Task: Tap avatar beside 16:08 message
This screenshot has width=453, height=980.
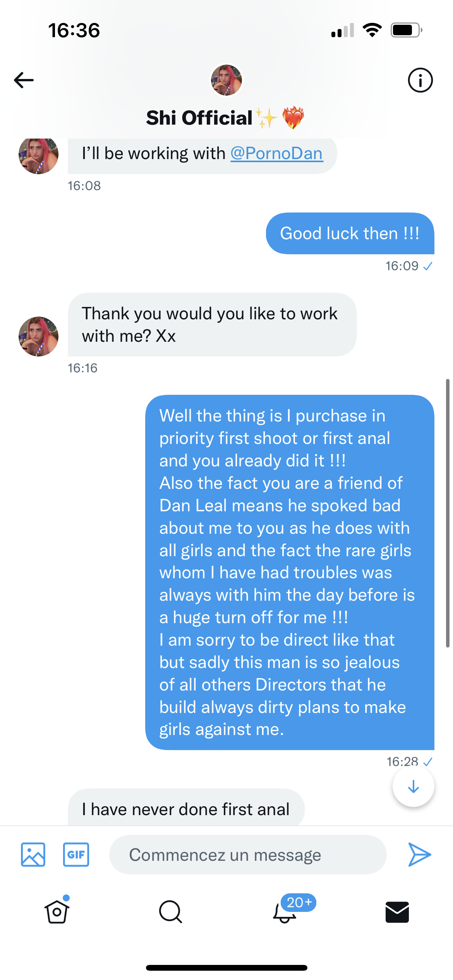Action: [x=39, y=155]
